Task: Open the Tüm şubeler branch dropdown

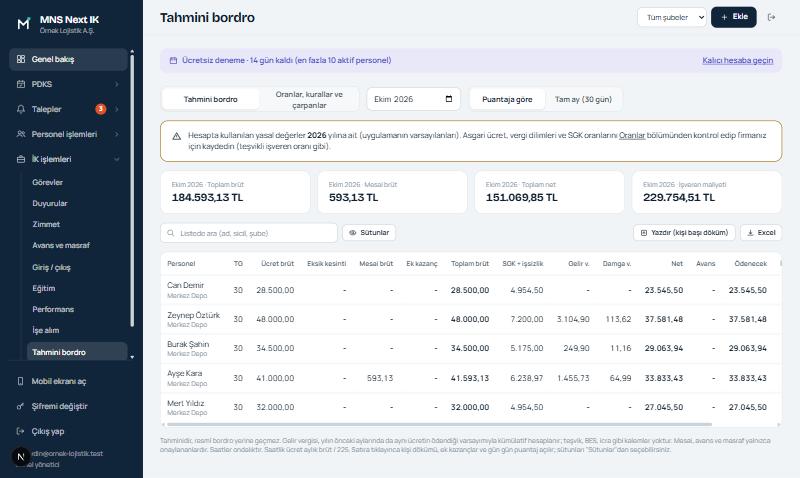Action: 671,17
